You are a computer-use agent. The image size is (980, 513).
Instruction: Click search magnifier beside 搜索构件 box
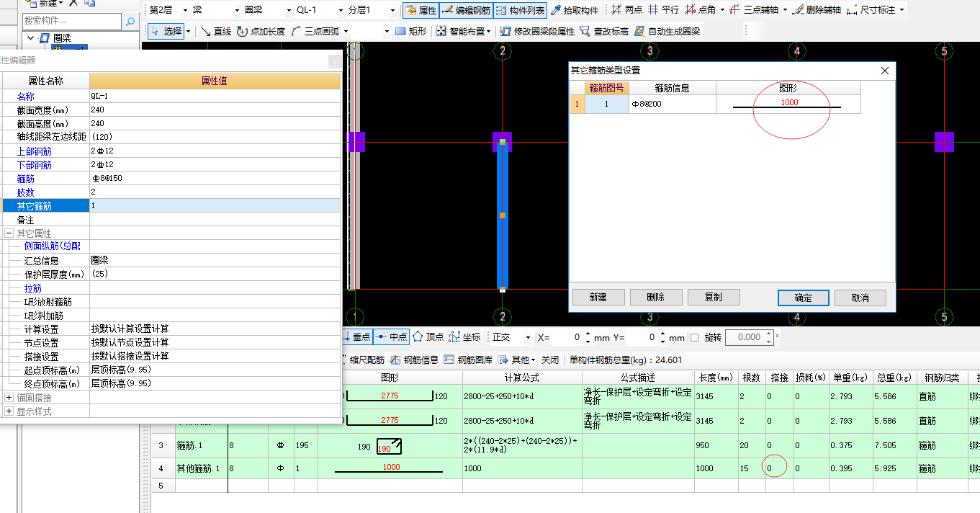(x=130, y=22)
